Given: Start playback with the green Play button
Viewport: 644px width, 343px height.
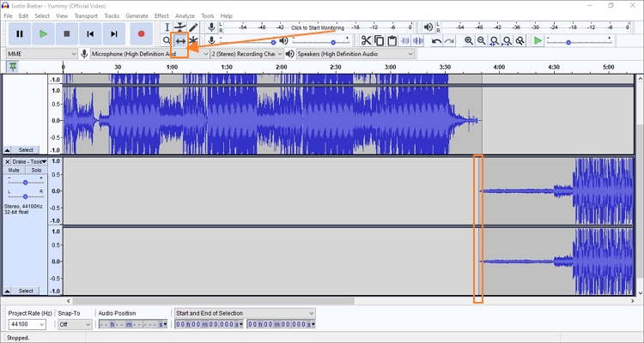Looking at the screenshot, I should pos(43,34).
